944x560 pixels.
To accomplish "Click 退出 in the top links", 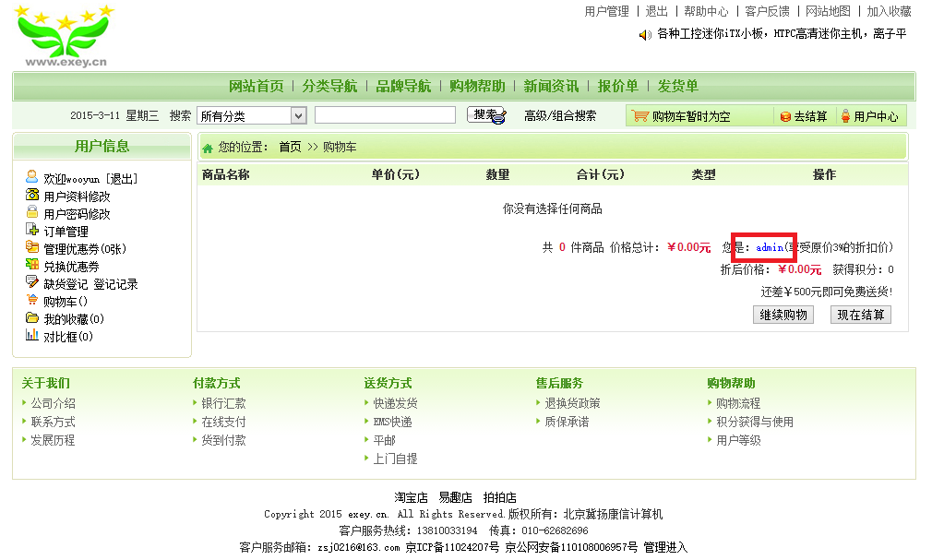I will (656, 11).
